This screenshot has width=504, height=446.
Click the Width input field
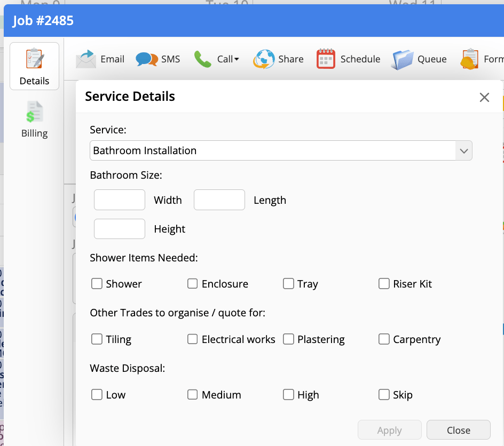click(x=120, y=200)
